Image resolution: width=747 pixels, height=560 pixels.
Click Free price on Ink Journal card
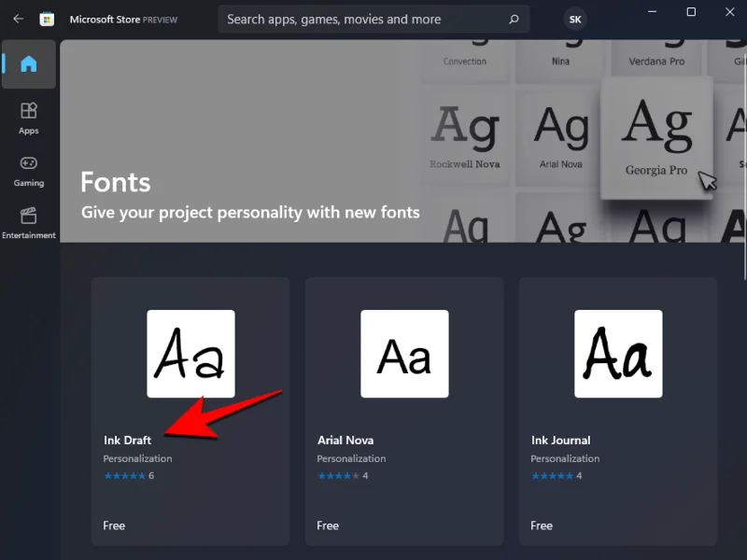tap(542, 525)
